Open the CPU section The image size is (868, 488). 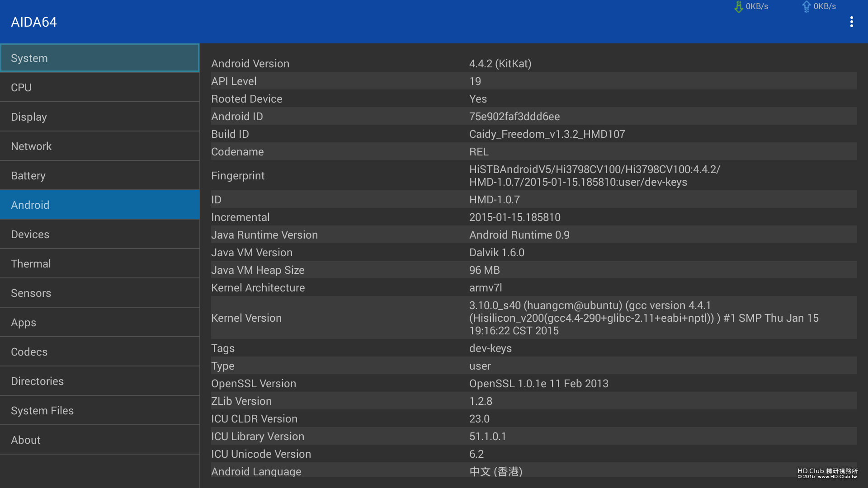[x=99, y=87]
